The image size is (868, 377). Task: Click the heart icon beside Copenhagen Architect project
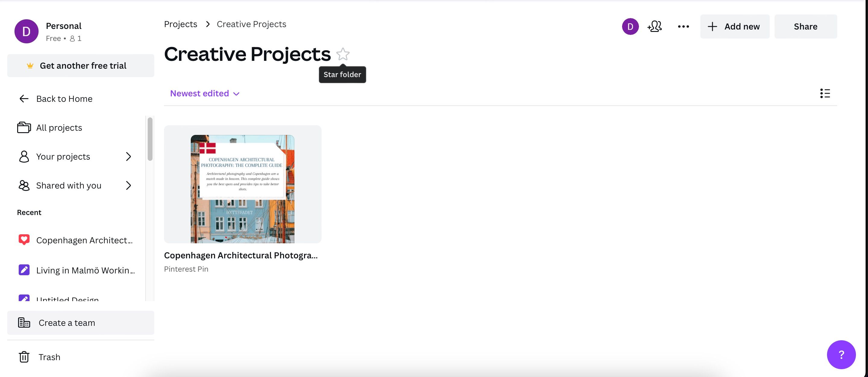pyautogui.click(x=24, y=240)
